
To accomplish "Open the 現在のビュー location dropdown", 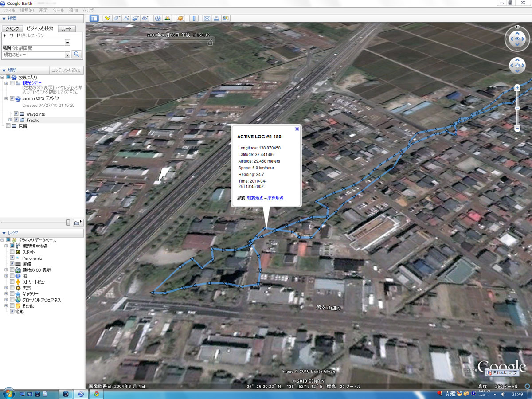I will click(67, 55).
